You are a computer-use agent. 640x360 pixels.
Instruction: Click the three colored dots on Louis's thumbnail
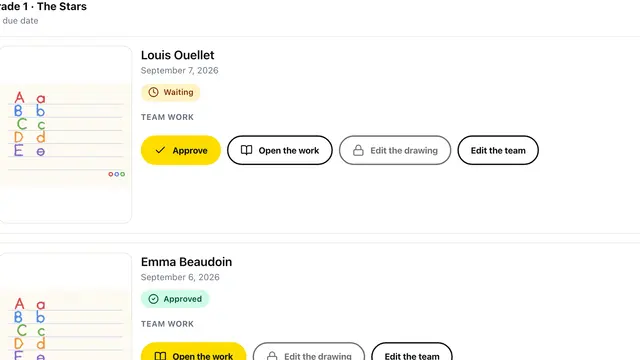point(117,174)
